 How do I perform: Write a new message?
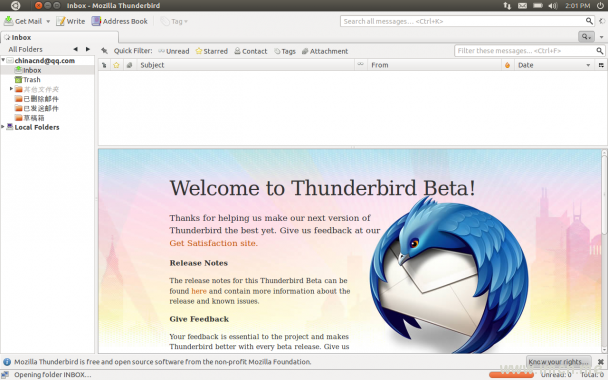[71, 21]
